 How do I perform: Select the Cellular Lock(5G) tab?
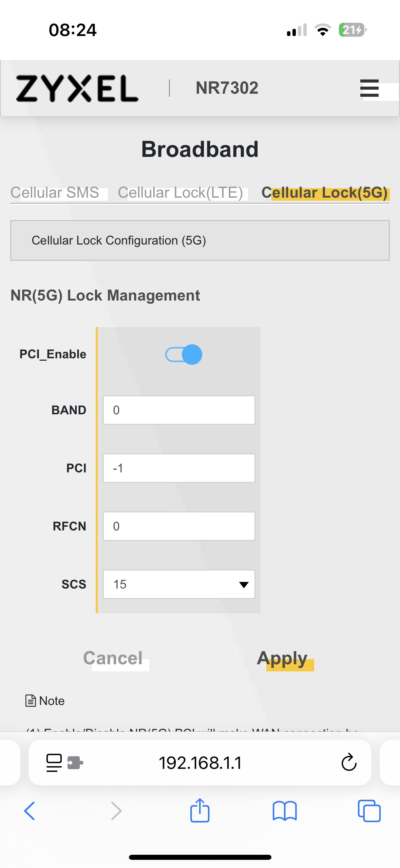click(x=324, y=193)
